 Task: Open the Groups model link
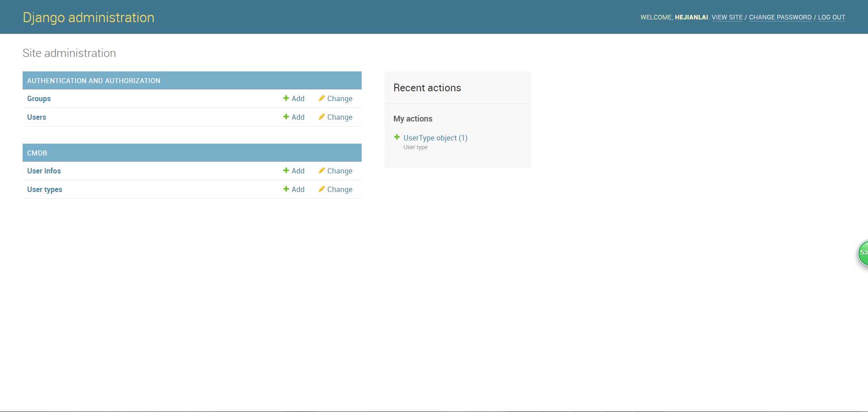click(x=39, y=98)
